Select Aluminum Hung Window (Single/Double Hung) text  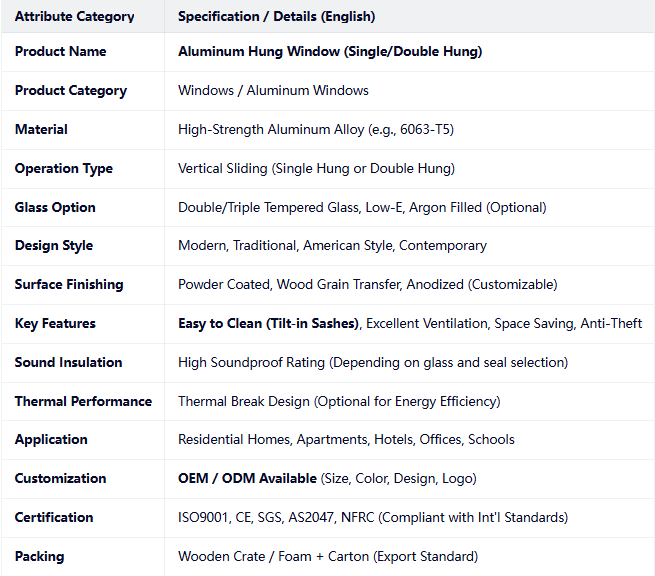pyautogui.click(x=330, y=51)
